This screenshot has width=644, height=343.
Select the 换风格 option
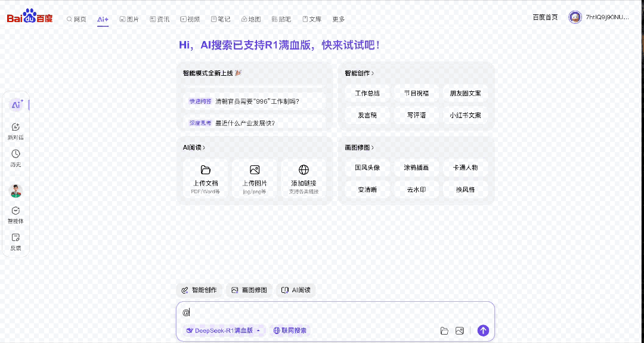click(x=465, y=190)
